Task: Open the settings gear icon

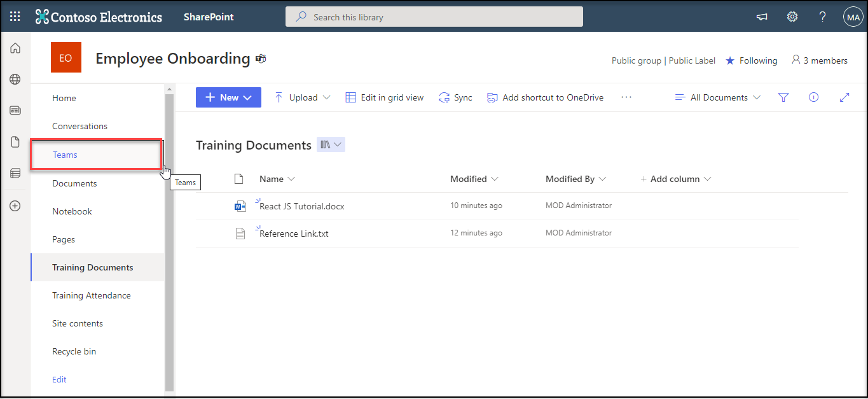Action: (x=792, y=17)
